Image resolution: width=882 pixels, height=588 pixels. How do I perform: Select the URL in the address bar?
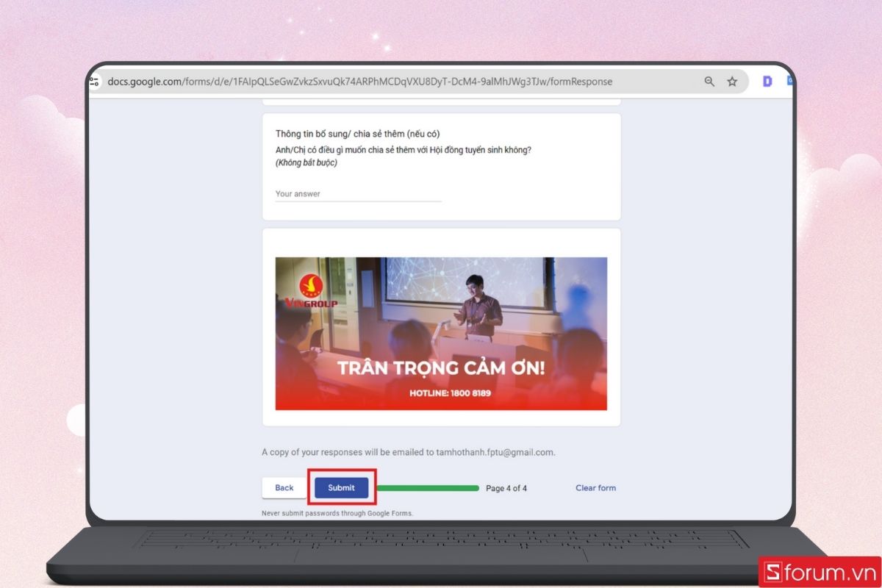pos(360,82)
